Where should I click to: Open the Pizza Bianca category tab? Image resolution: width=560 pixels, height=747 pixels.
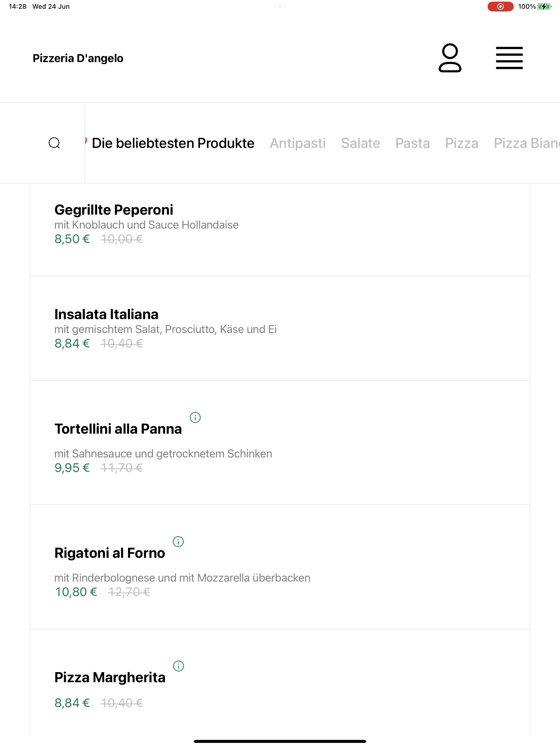pos(527,143)
